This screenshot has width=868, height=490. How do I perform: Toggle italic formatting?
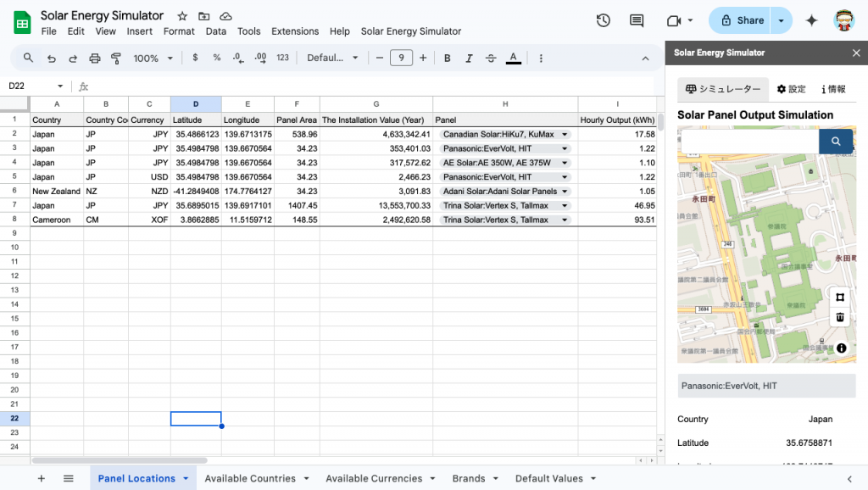(x=469, y=58)
